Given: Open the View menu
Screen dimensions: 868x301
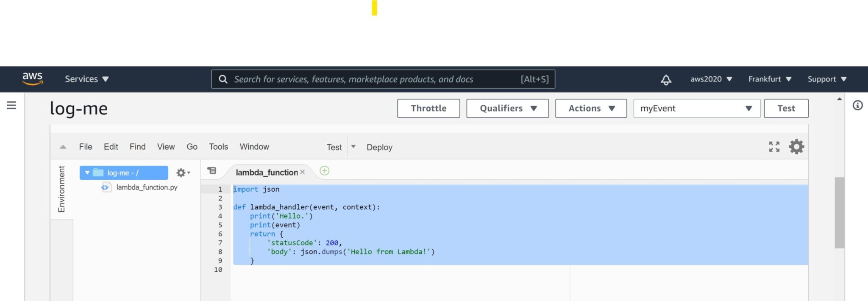Looking at the screenshot, I should 166,147.
